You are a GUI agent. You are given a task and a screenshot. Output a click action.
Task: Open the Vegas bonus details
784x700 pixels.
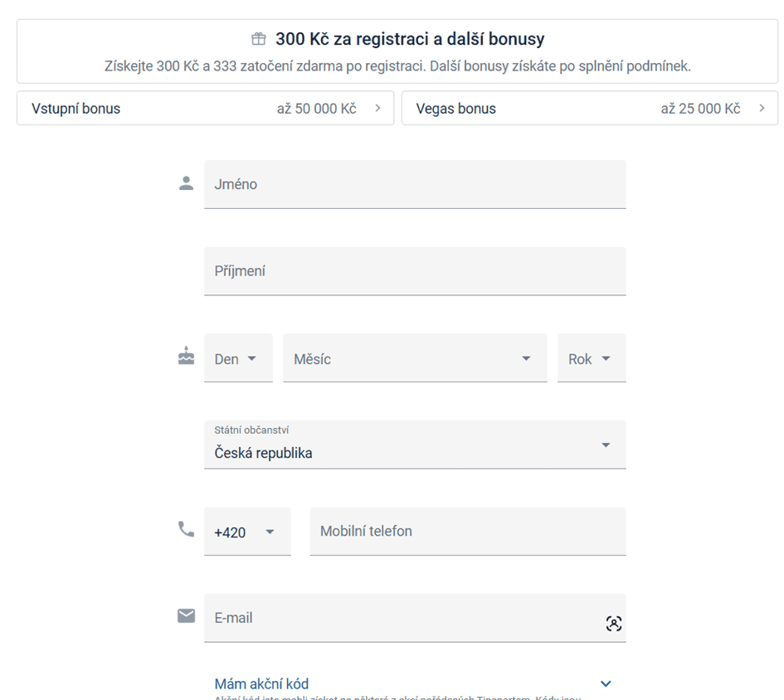590,108
